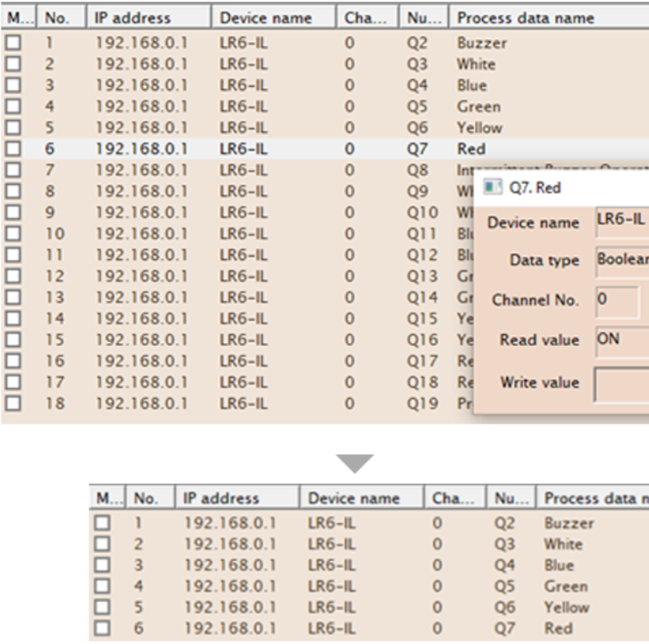Click the Write value field in Q7 dialog
The height and width of the screenshot is (644, 649).
click(x=622, y=384)
